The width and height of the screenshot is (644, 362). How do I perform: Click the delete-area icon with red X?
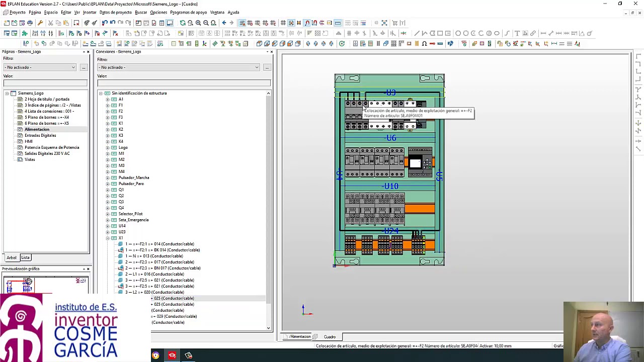76,23
